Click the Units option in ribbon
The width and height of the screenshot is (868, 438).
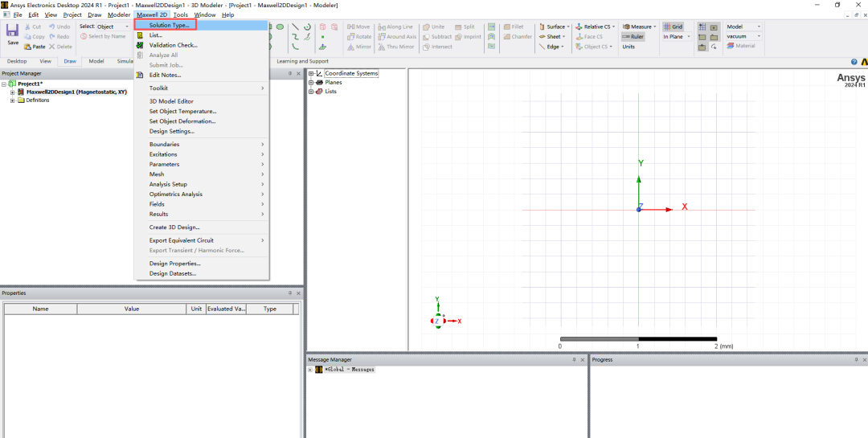(x=628, y=47)
